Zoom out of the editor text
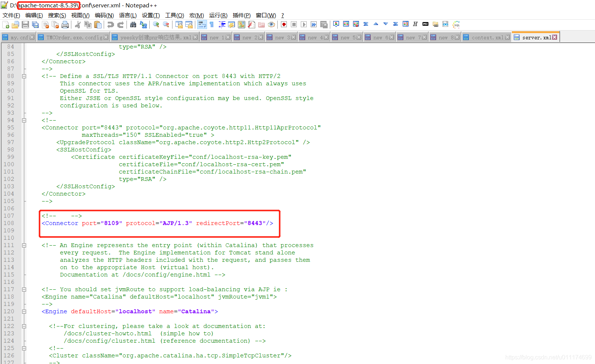Image resolution: width=595 pixels, height=364 pixels. pyautogui.click(x=166, y=25)
